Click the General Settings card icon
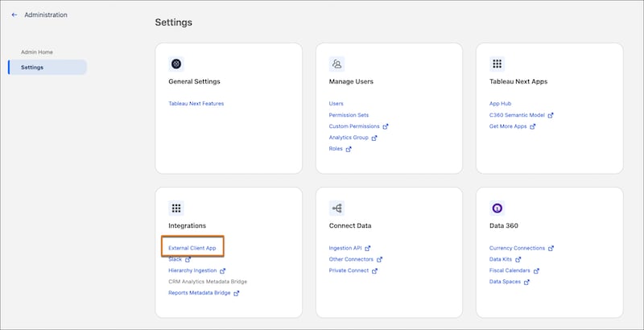The height and width of the screenshot is (330, 644). (176, 64)
